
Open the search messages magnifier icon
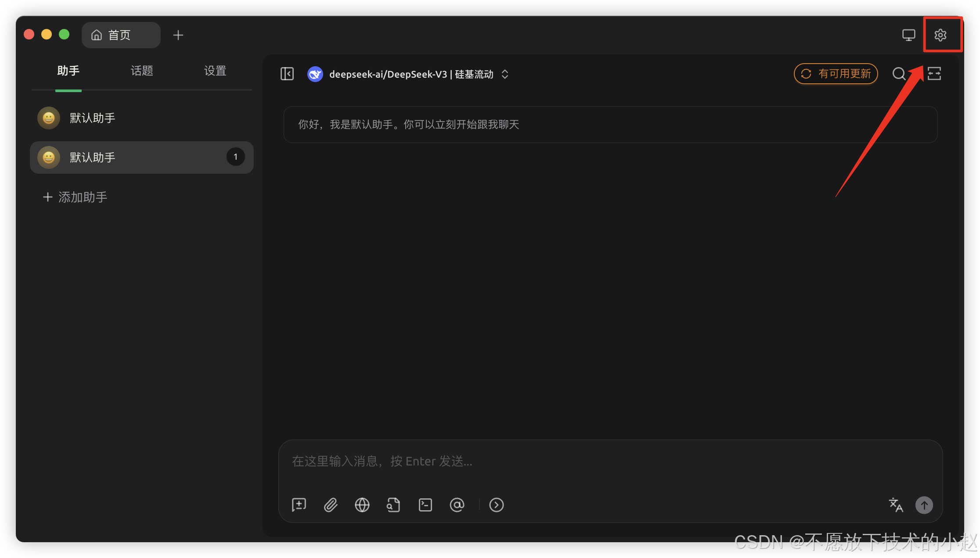tap(899, 74)
